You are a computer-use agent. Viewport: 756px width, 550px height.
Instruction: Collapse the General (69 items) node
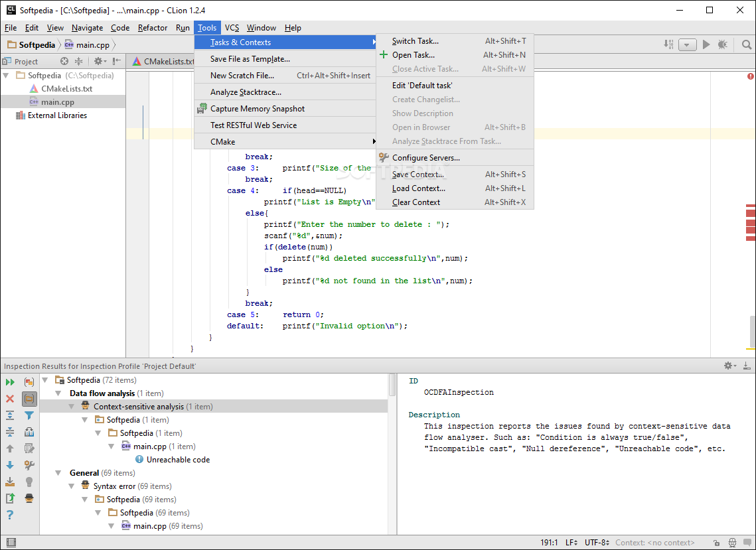[x=58, y=473]
